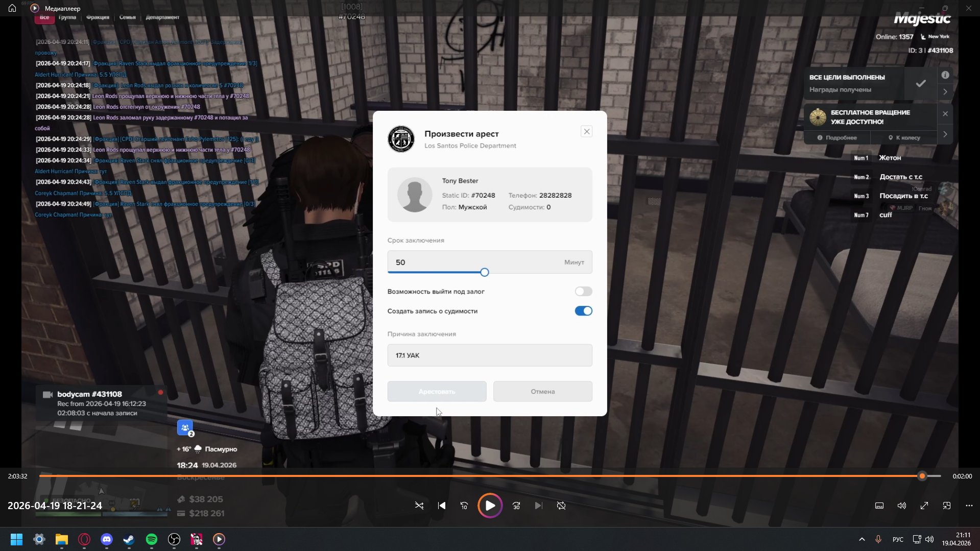The width and height of the screenshot is (980, 551).
Task: Switch to the 'Семья' chat tab
Action: click(128, 17)
